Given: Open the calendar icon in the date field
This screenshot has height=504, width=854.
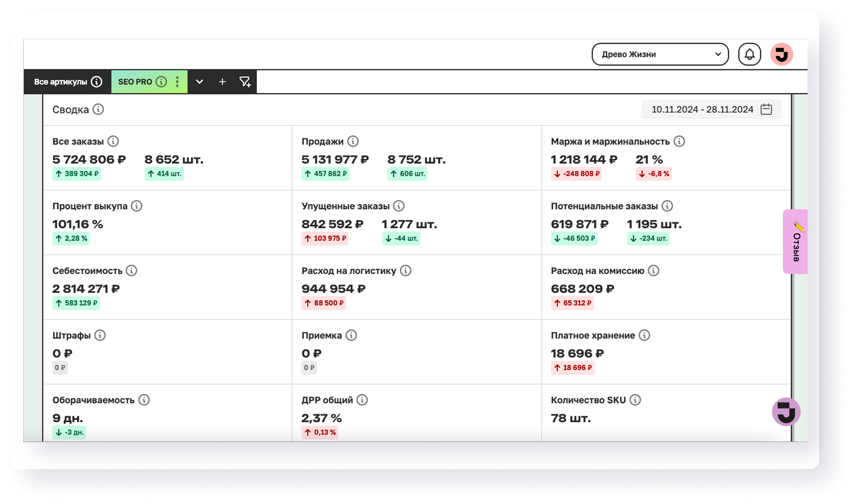Looking at the screenshot, I should click(766, 110).
